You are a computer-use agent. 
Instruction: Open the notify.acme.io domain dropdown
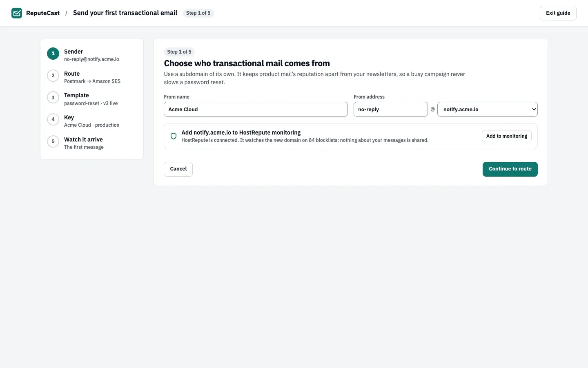[x=488, y=109]
